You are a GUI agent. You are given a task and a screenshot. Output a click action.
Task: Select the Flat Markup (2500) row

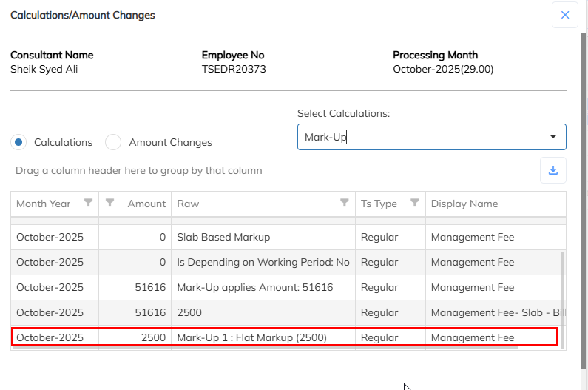[x=251, y=337]
